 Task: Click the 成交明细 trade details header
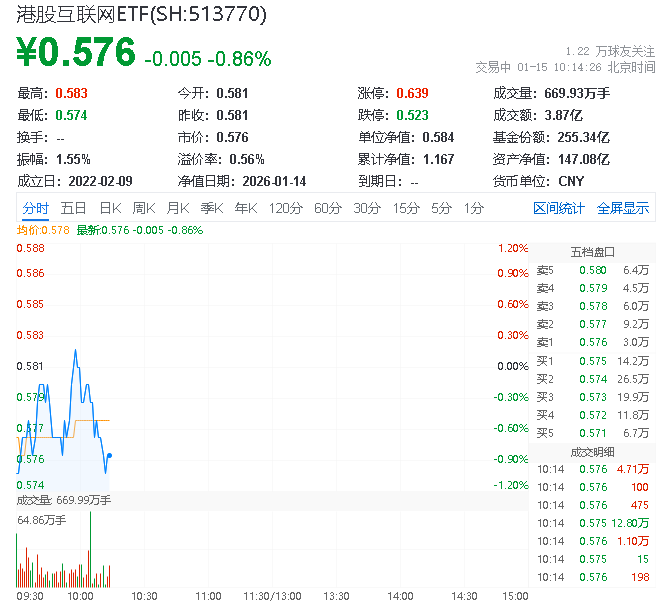592,452
